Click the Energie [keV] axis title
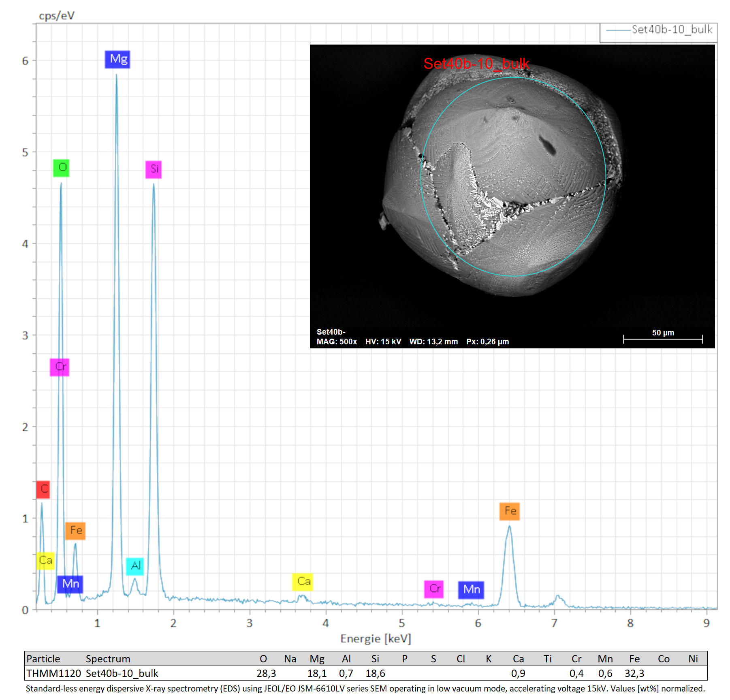The image size is (730, 700). point(376,639)
